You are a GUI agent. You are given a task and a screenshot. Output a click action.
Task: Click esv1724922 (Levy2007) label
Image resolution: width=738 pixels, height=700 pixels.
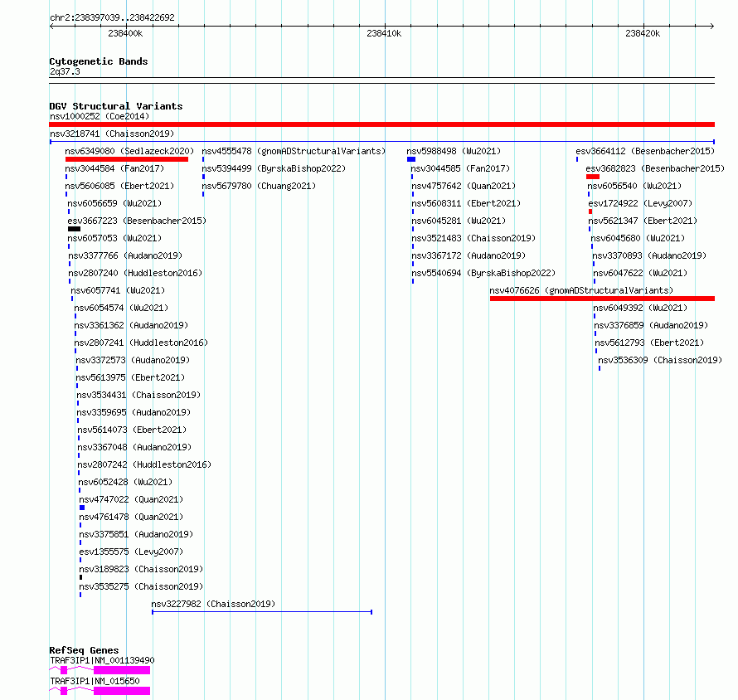click(x=641, y=203)
